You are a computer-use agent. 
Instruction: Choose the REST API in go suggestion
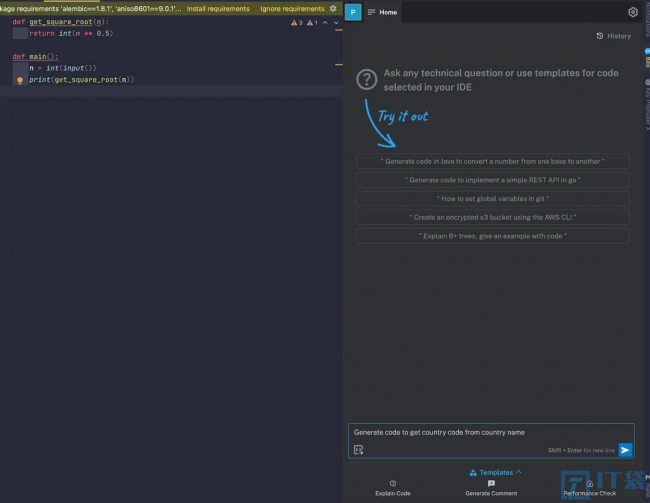492,180
